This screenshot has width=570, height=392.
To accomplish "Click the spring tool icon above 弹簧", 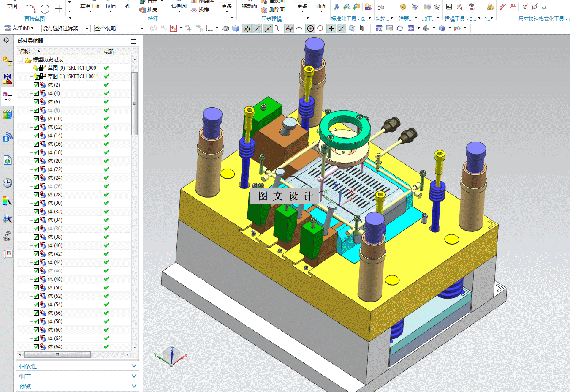I will coord(403,7).
